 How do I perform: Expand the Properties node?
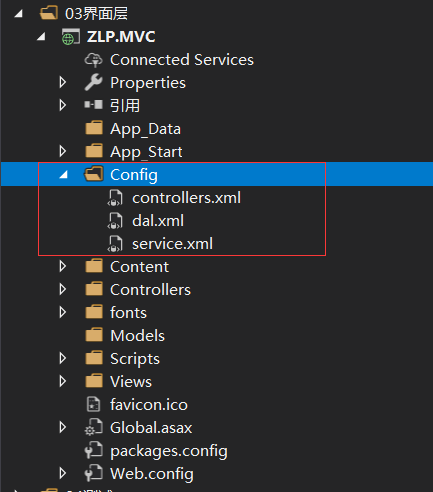[62, 82]
